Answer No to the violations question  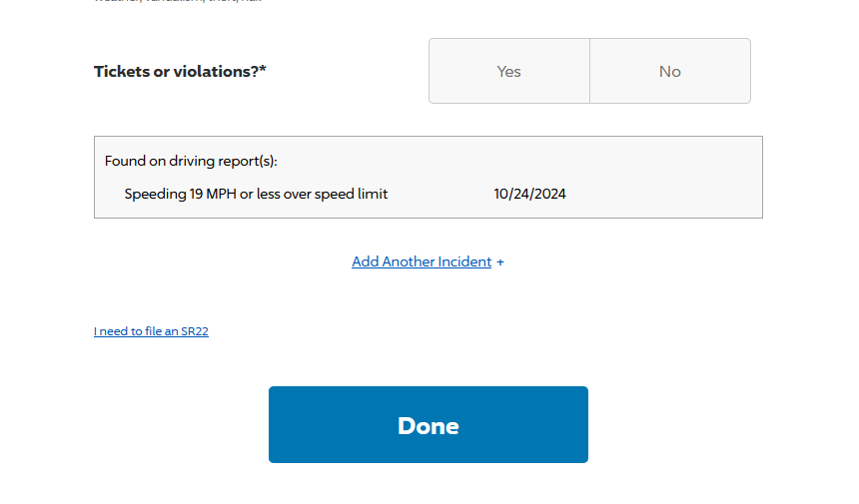tap(669, 71)
